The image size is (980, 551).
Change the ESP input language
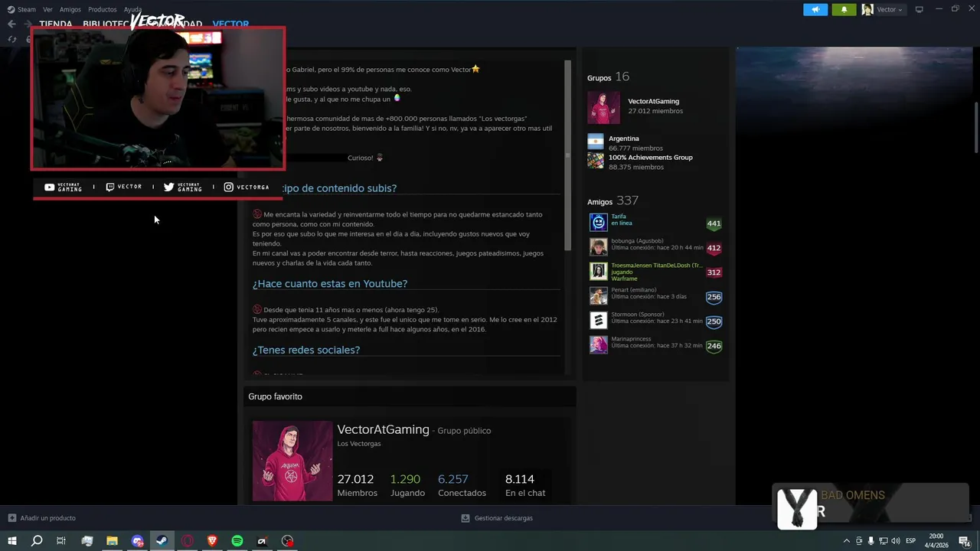(x=911, y=541)
